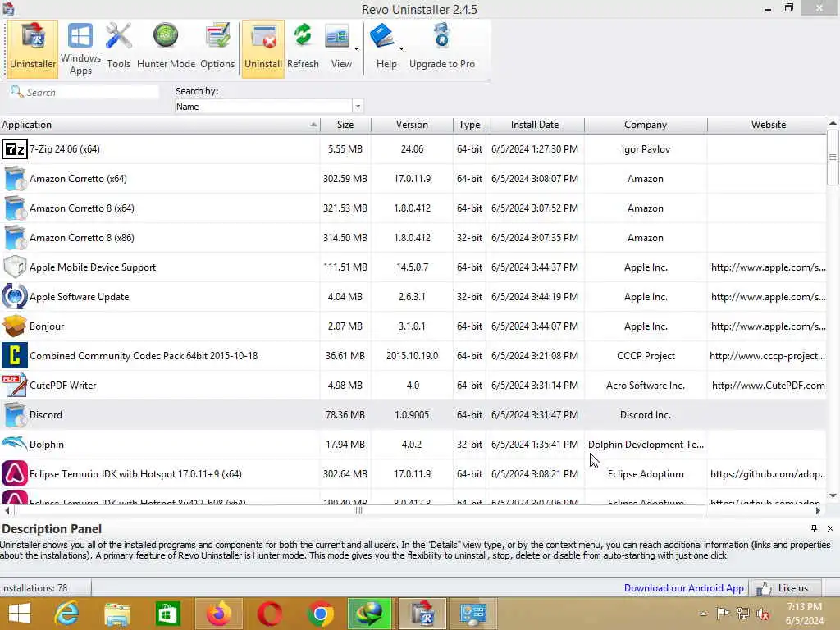The image size is (840, 630).
Task: Open File Explorer from the taskbar
Action: pyautogui.click(x=116, y=614)
